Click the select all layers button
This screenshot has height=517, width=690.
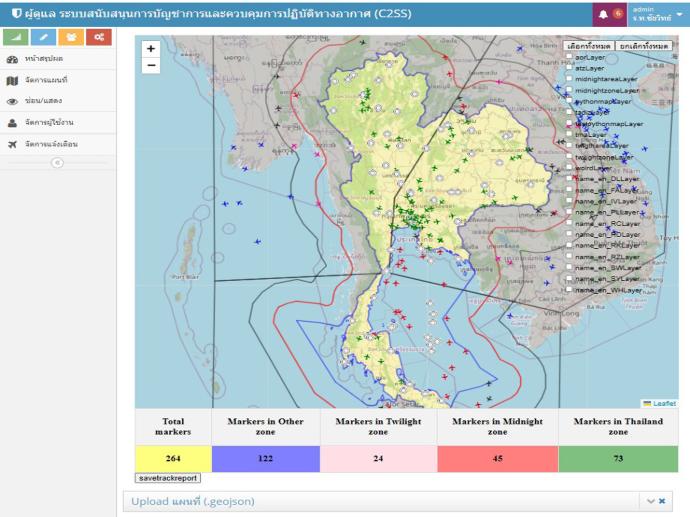pos(589,45)
